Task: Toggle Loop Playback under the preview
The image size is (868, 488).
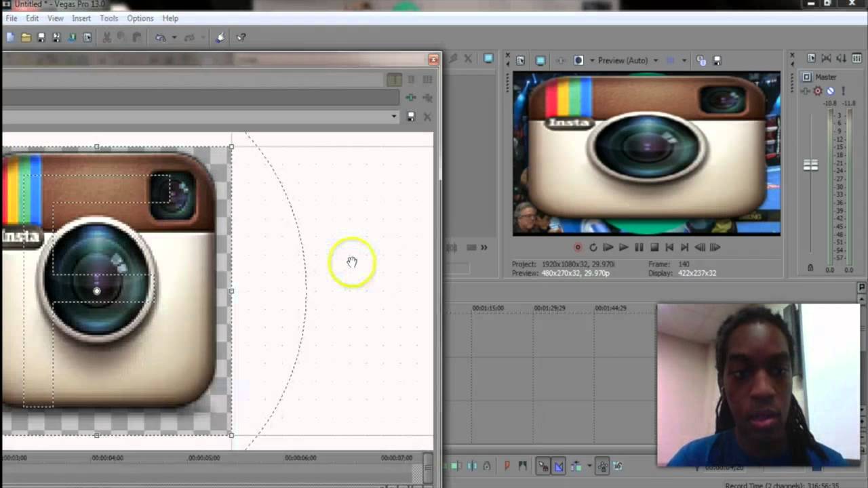Action: pyautogui.click(x=593, y=247)
